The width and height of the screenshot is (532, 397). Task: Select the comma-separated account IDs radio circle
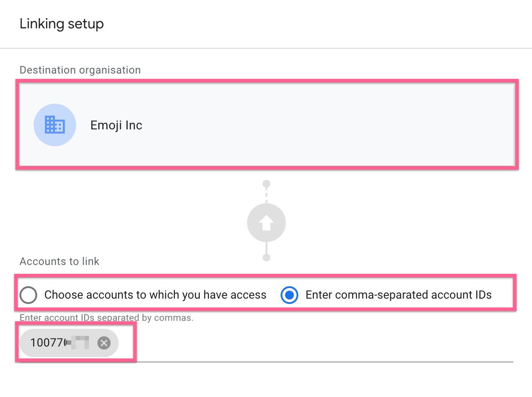[x=289, y=295]
